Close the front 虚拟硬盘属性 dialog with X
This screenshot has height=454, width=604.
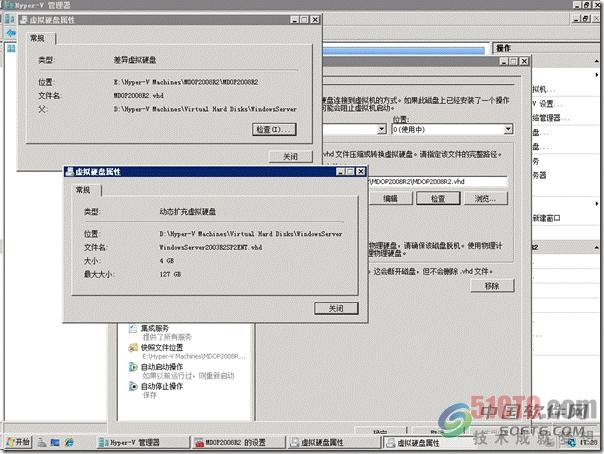[361, 172]
